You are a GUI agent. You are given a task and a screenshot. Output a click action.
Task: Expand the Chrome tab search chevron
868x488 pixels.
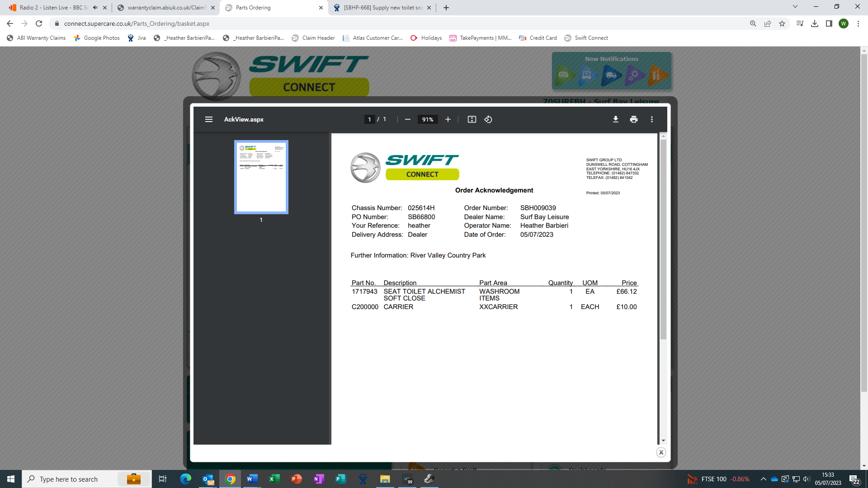coord(795,7)
